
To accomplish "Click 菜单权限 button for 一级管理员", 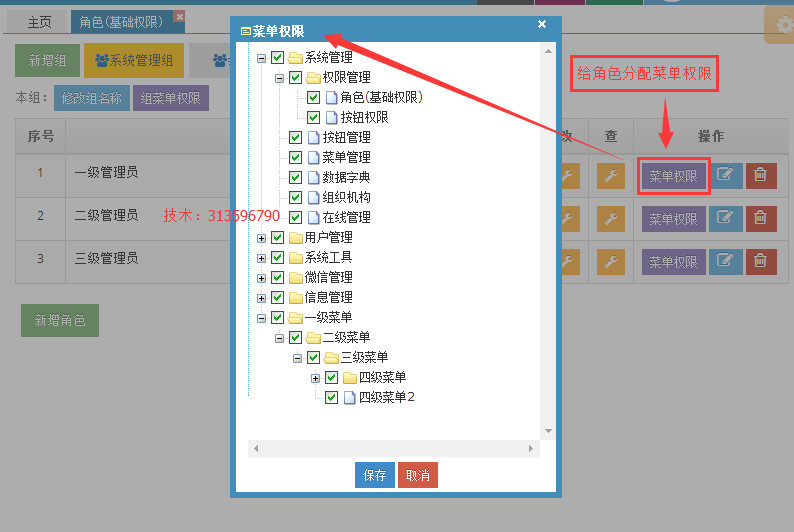I will click(673, 176).
